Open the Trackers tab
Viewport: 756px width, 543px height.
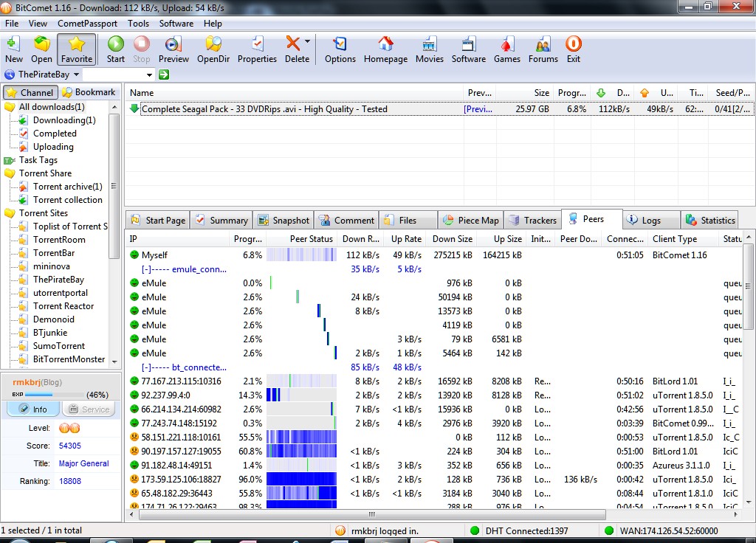(x=533, y=220)
